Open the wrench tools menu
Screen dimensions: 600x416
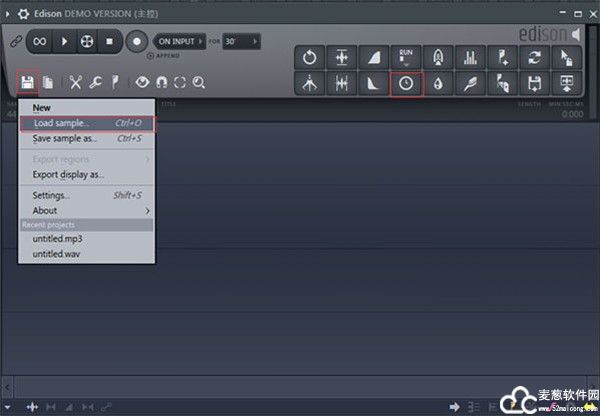[x=95, y=82]
